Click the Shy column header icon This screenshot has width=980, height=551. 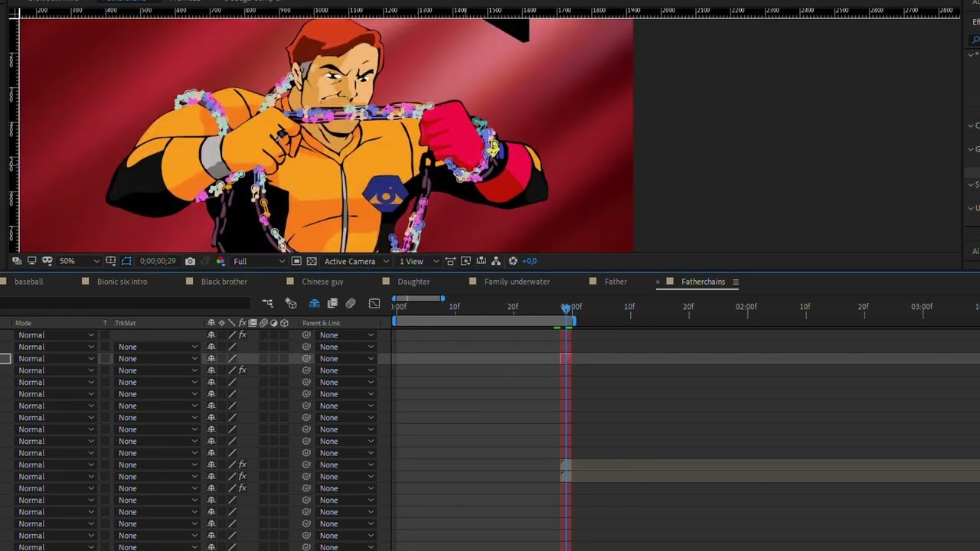click(211, 323)
